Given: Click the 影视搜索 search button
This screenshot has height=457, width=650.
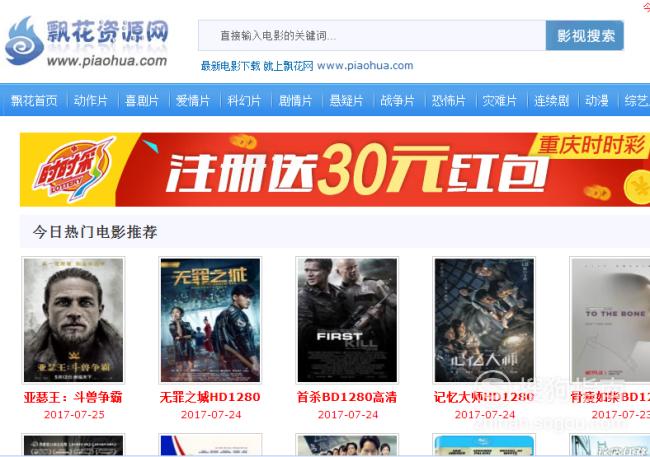Looking at the screenshot, I should pyautogui.click(x=585, y=35).
